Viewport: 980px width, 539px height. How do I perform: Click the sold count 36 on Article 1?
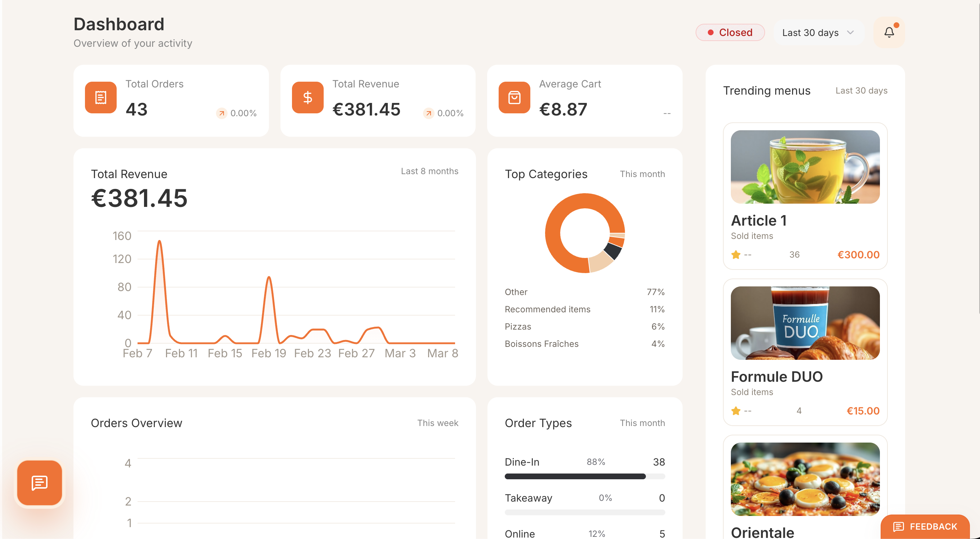794,255
